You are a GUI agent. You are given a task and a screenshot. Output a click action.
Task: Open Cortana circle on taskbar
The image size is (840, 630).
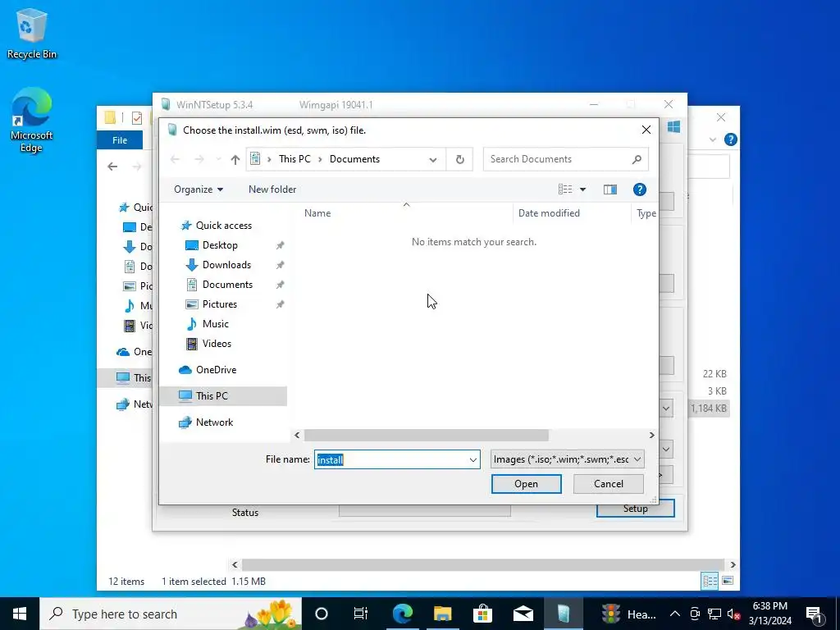(322, 614)
